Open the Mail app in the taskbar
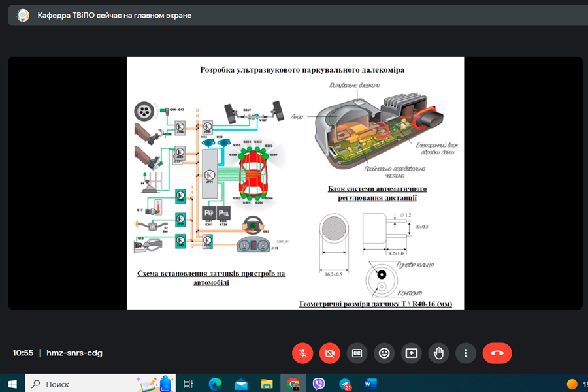 coord(241,384)
